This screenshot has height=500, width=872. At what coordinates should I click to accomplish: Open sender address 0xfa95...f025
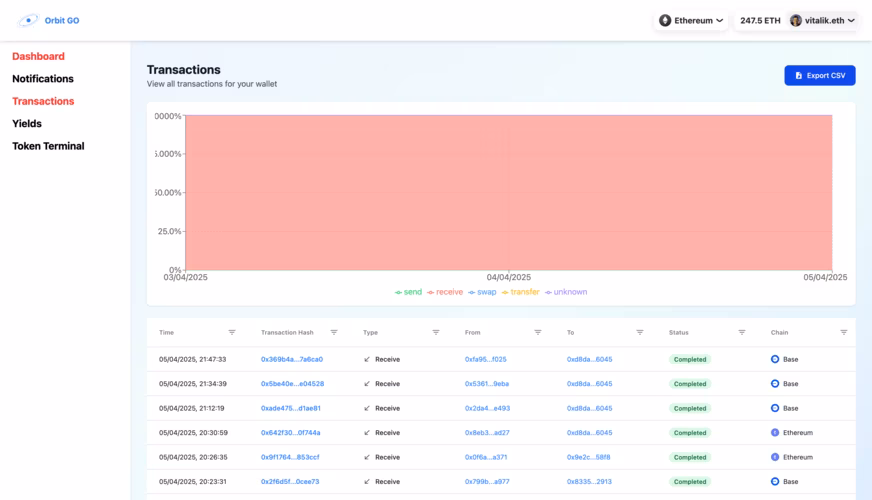tap(485, 359)
